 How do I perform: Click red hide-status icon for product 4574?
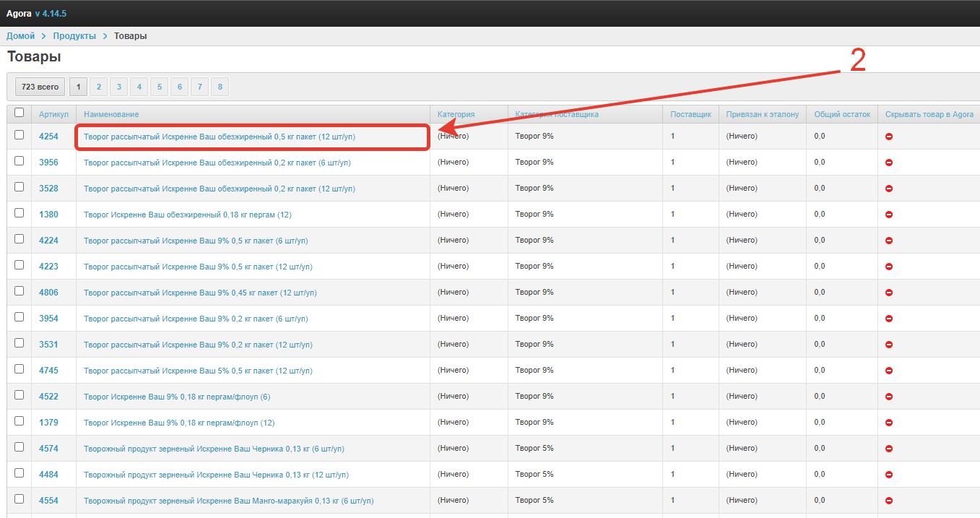point(889,449)
